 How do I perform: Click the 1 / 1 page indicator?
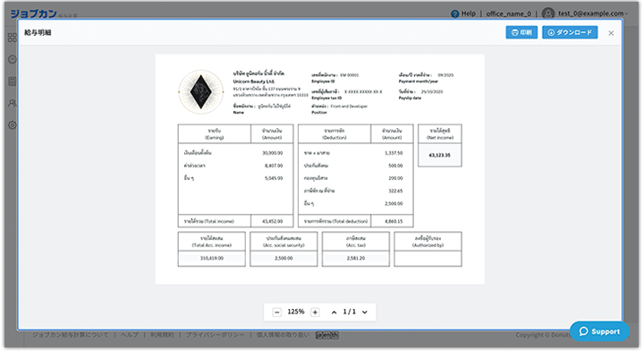tap(349, 312)
